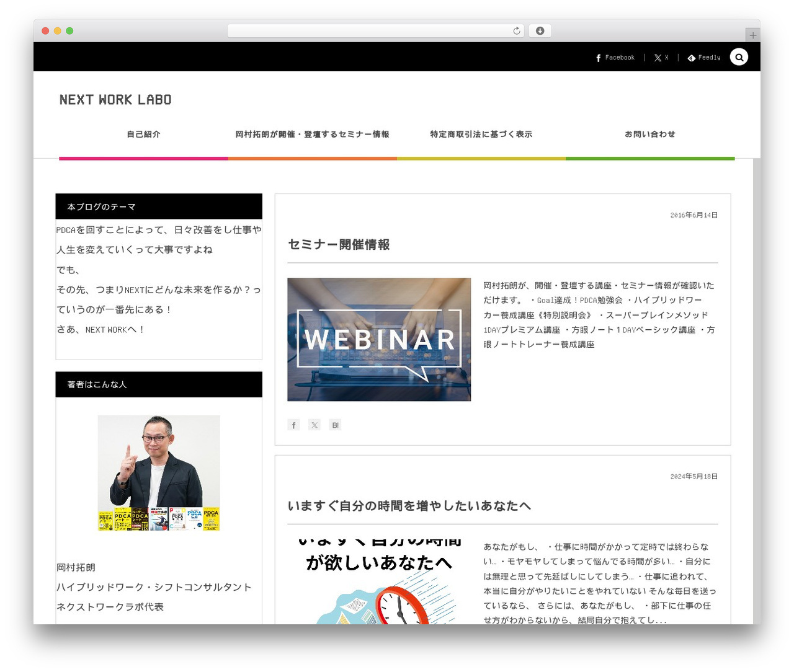Click the round search icon

pyautogui.click(x=739, y=57)
